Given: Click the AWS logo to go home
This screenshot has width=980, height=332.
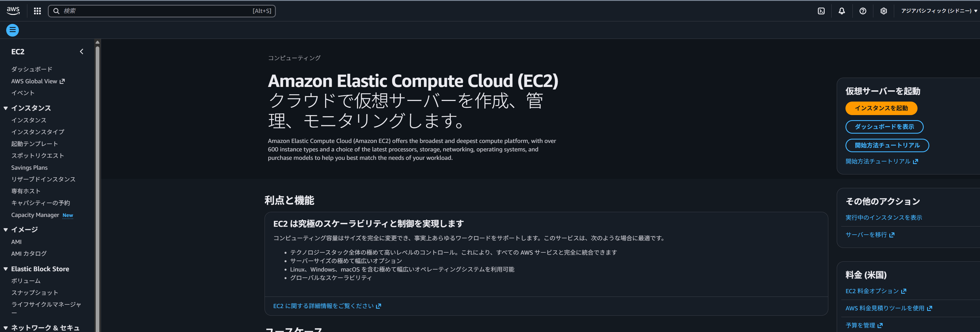Looking at the screenshot, I should pos(13,11).
